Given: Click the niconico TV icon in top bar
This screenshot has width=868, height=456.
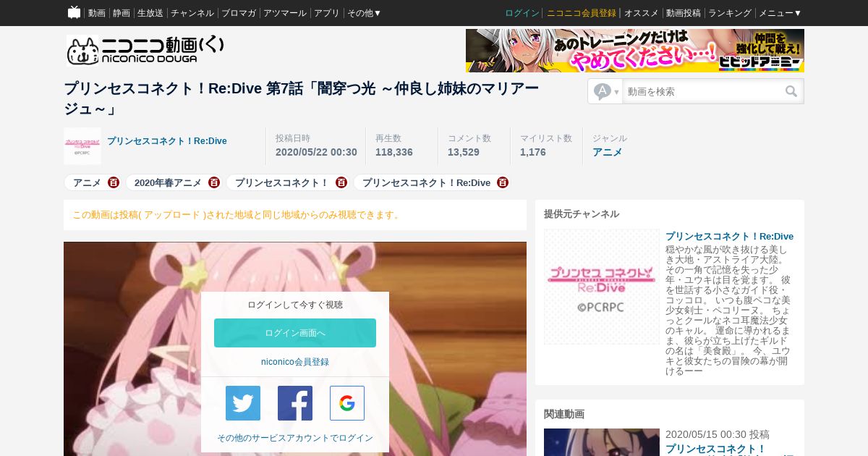Looking at the screenshot, I should pos(74,12).
